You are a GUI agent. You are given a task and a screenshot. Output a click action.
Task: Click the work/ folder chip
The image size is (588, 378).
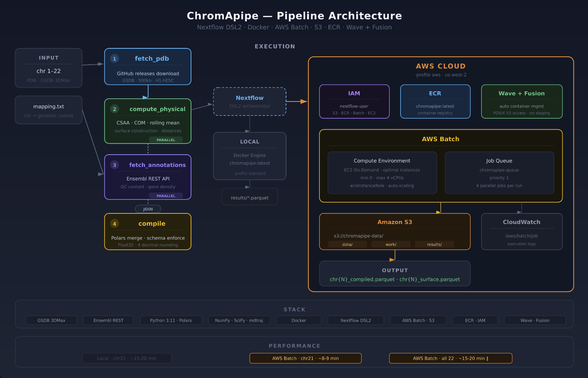[x=391, y=244]
